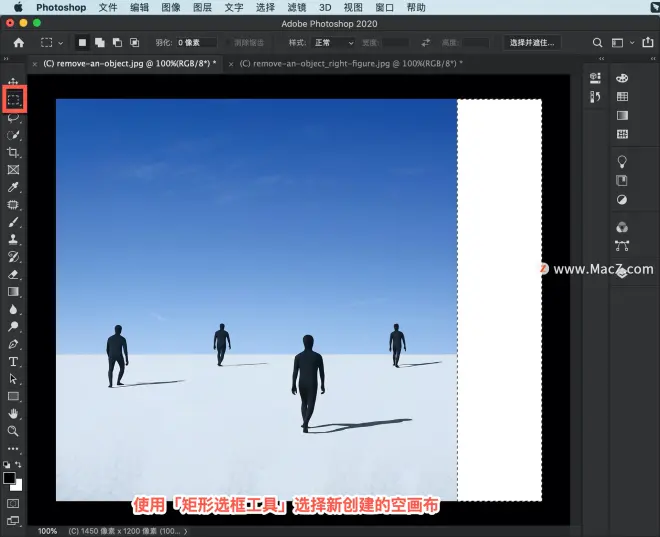660x537 pixels.
Task: Select the Rectangle shape tool
Action: pos(13,396)
